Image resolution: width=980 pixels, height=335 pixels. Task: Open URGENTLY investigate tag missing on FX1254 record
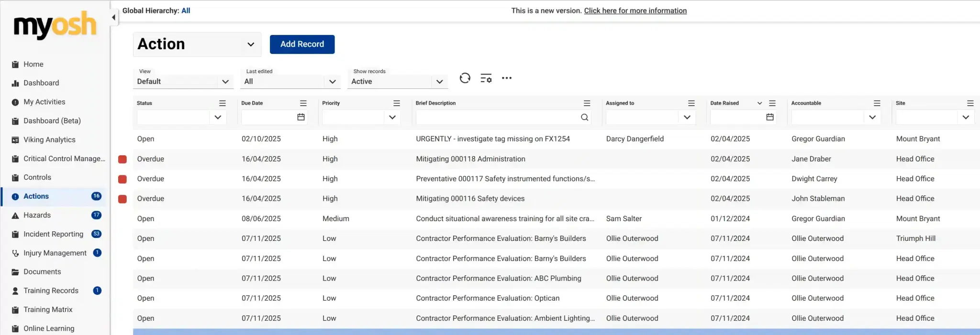pos(493,139)
